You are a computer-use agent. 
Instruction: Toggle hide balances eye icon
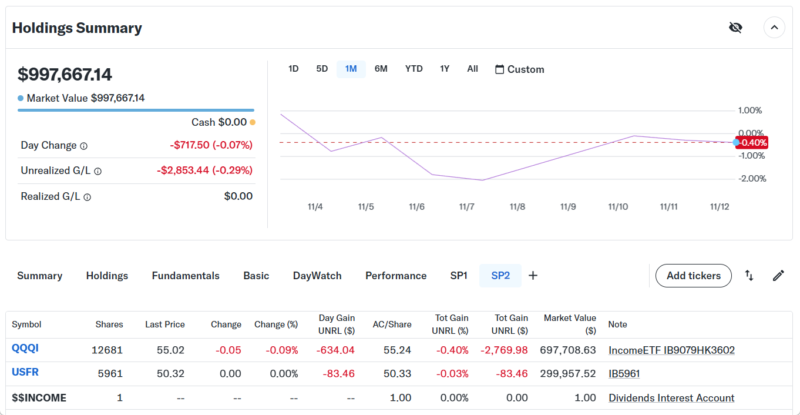[736, 28]
